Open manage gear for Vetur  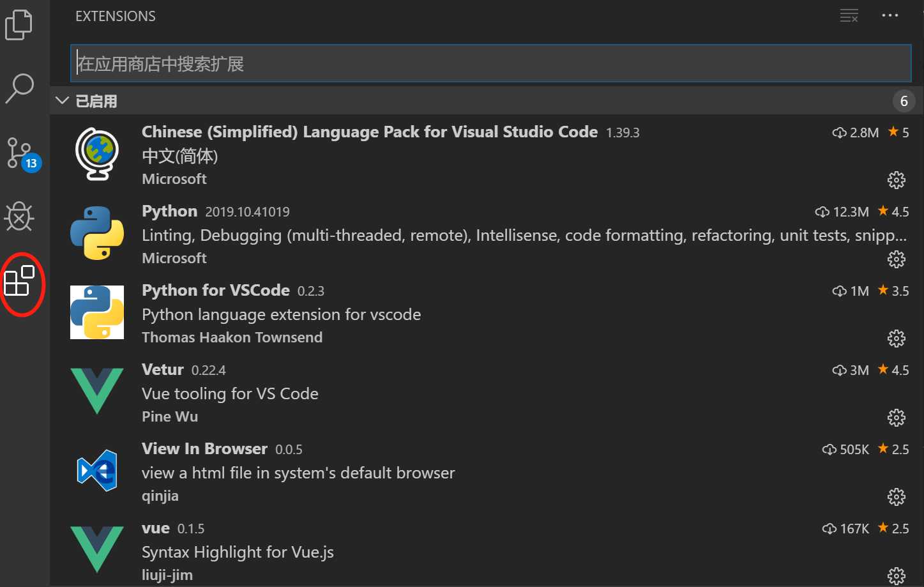897,418
